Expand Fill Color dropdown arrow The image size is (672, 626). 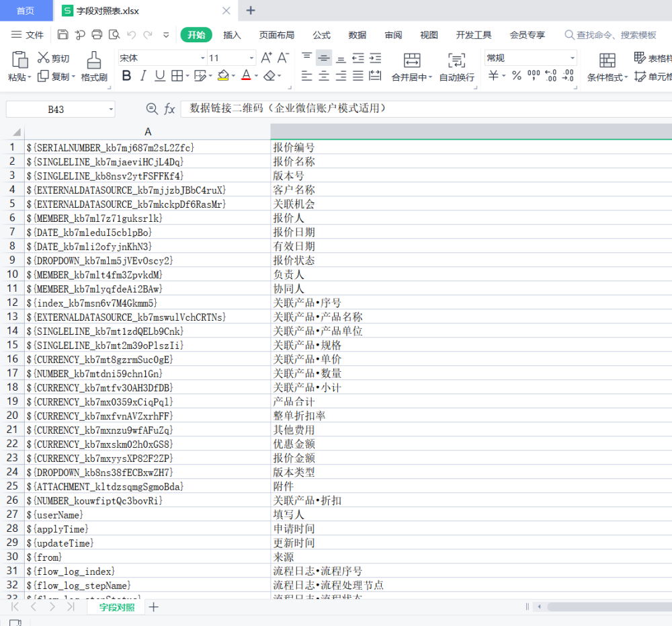click(233, 76)
